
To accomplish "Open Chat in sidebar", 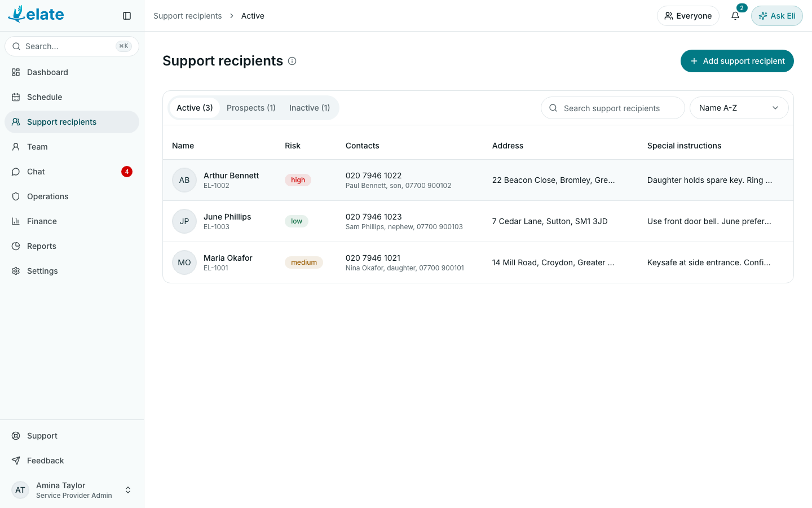I will click(x=72, y=172).
